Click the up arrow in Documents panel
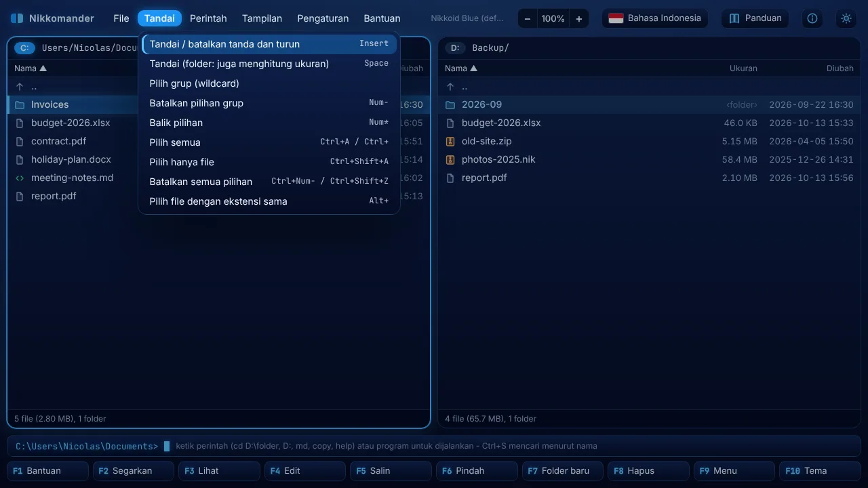 coord(20,87)
